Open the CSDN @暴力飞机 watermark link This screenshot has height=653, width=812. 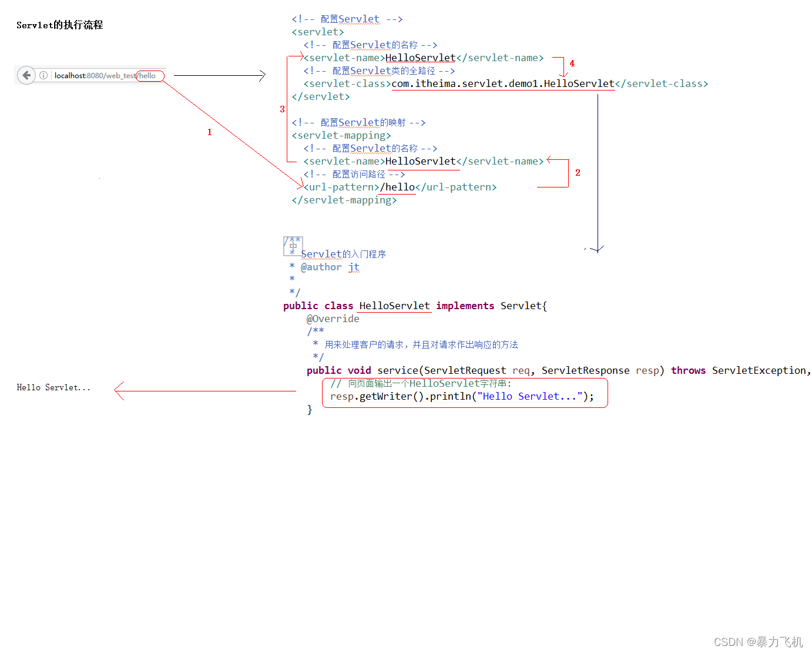point(758,641)
